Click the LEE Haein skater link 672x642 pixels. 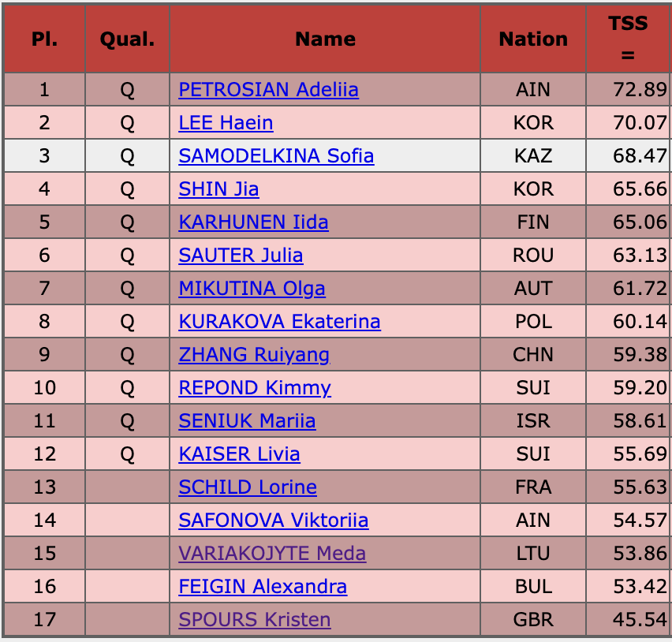(x=226, y=123)
